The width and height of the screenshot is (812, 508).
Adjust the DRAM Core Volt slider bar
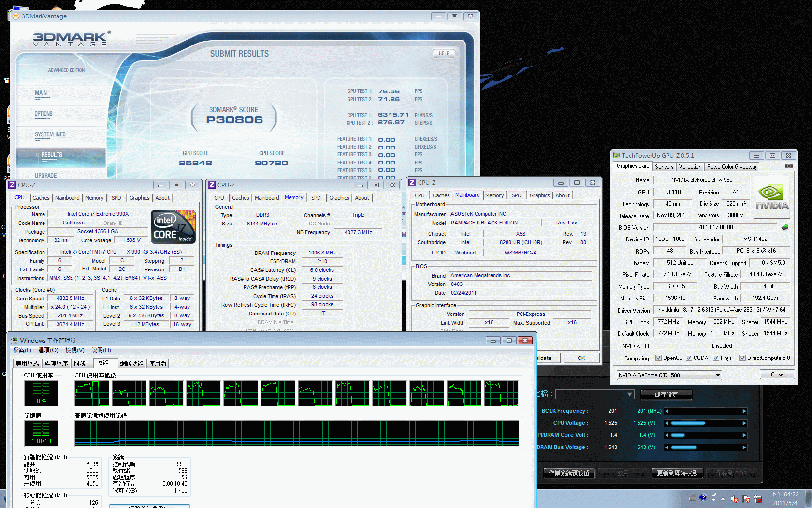(705, 435)
